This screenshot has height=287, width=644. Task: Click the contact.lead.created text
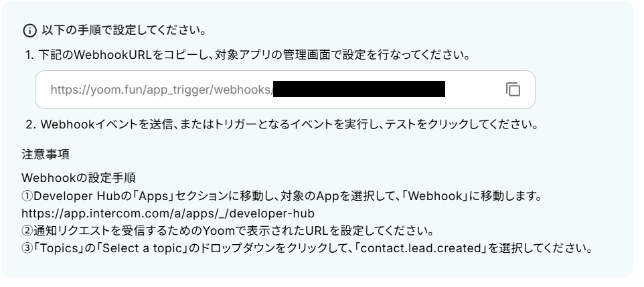420,248
